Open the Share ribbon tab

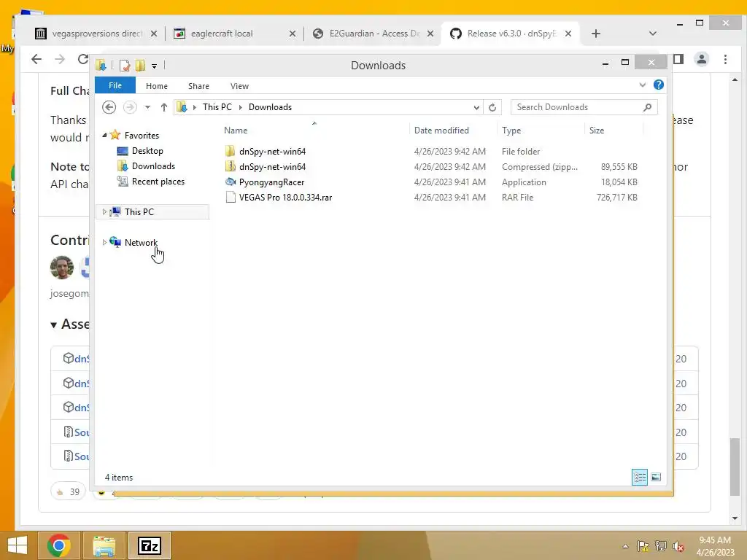[198, 86]
